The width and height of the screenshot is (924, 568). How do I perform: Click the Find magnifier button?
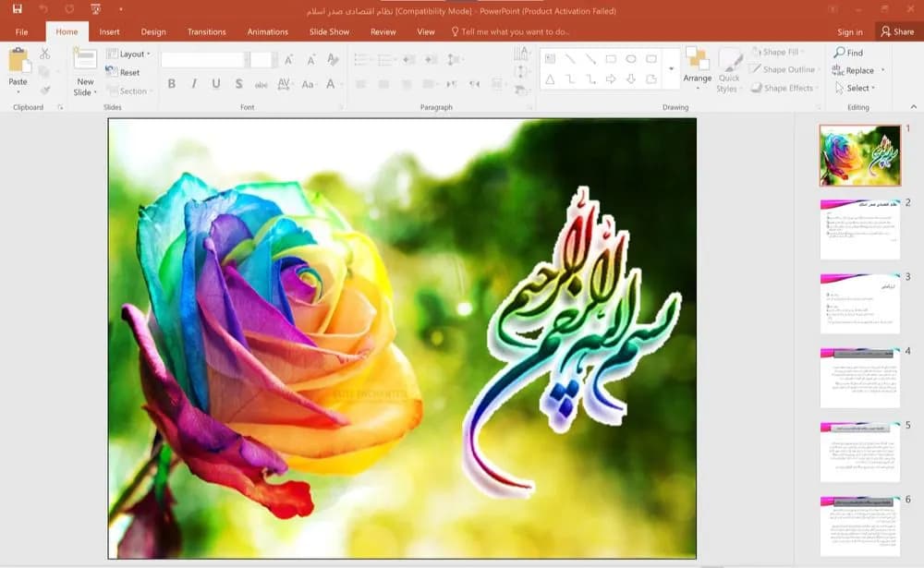point(848,53)
